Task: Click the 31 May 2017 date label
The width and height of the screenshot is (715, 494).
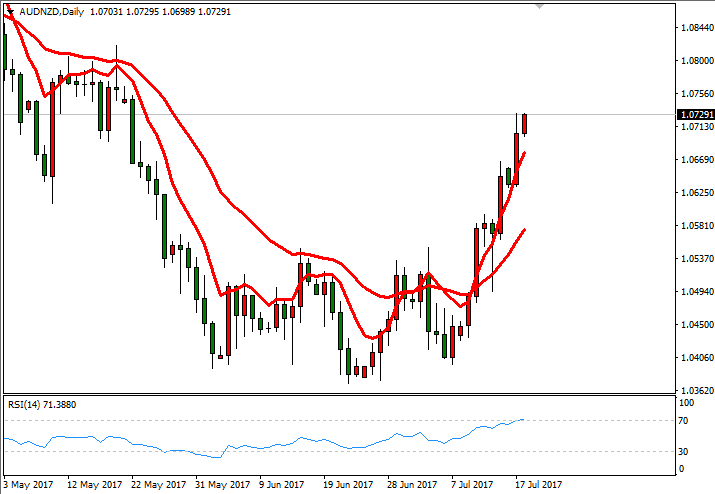Action: click(223, 484)
